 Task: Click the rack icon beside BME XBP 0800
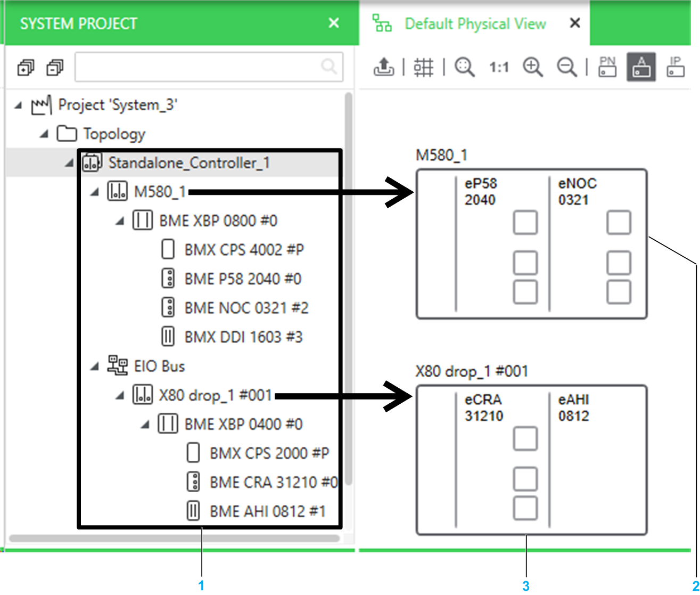(142, 221)
